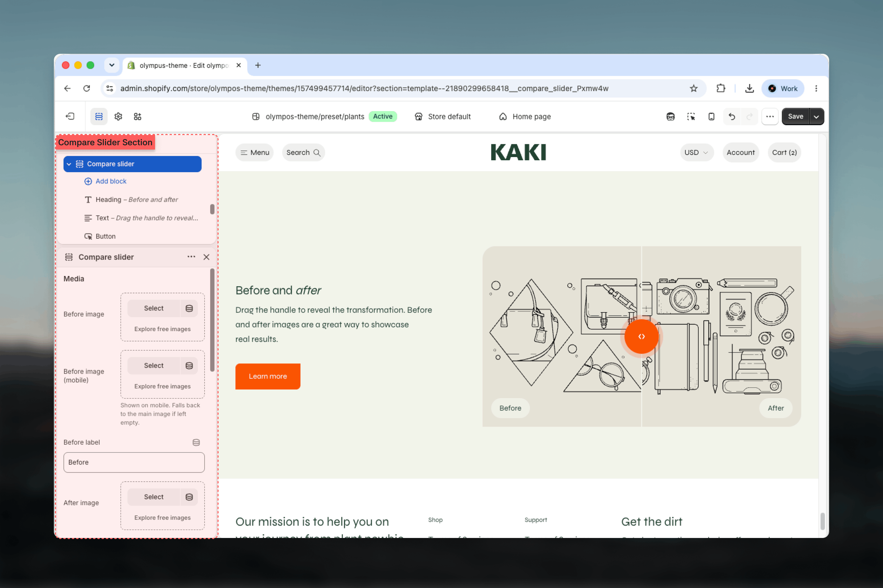
Task: Click the browser Downloads icon
Action: [x=749, y=88]
